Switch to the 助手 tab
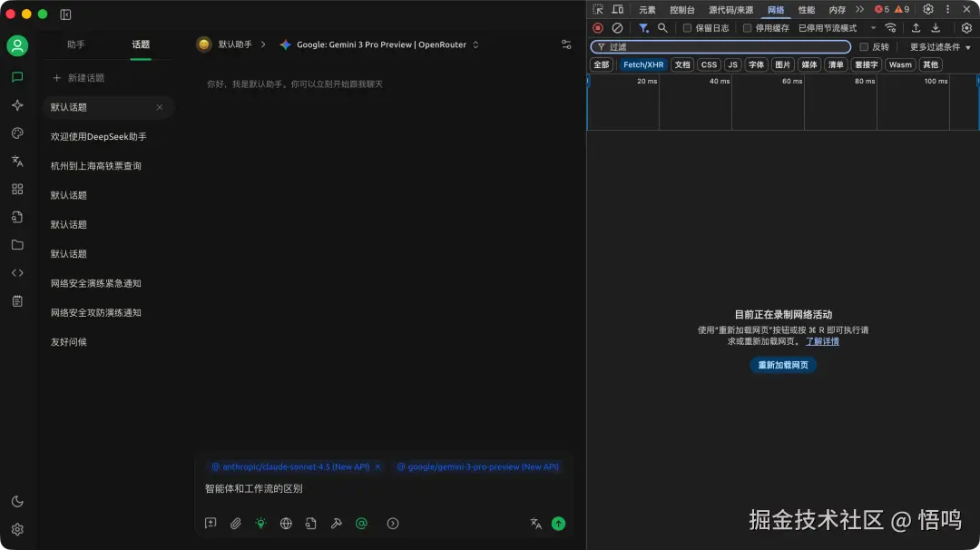 pos(75,44)
